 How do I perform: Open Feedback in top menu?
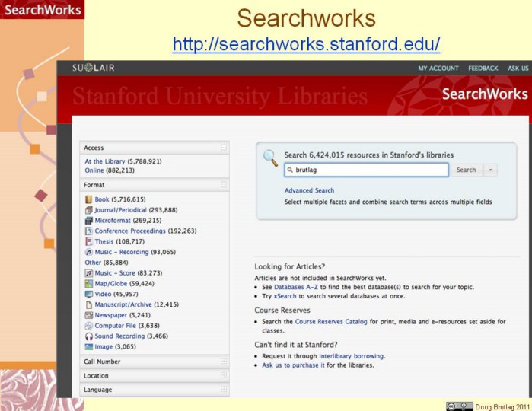pos(483,68)
